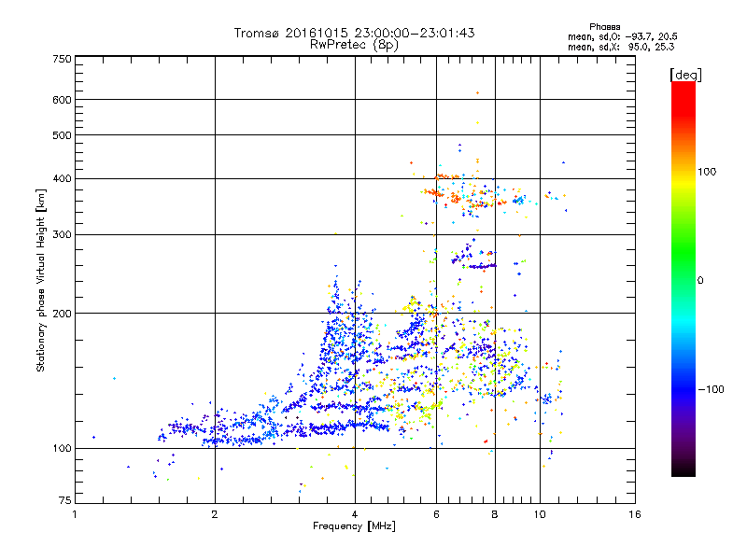Click the 'Frequency [MHz]' axis label
Image resolution: width=747 pixels, height=560 pixels.
(354, 526)
